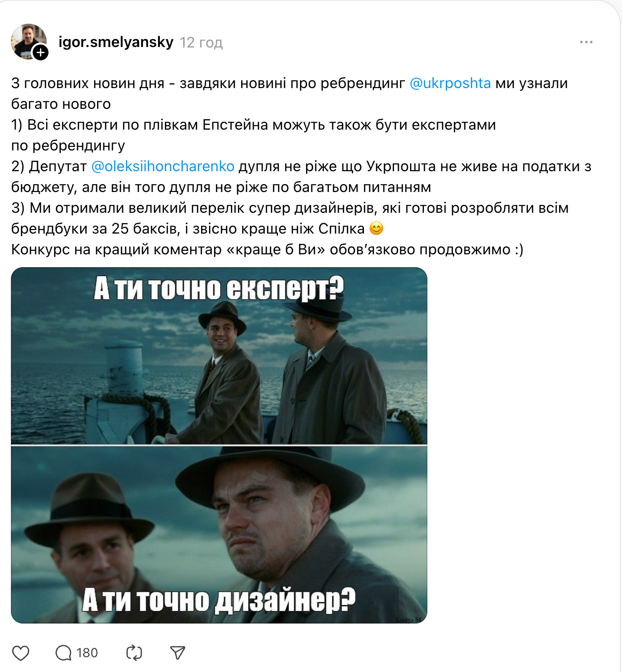Viewport: 622px width, 672px height.
Task: Open the @ukrposhta mention
Action: click(x=450, y=83)
